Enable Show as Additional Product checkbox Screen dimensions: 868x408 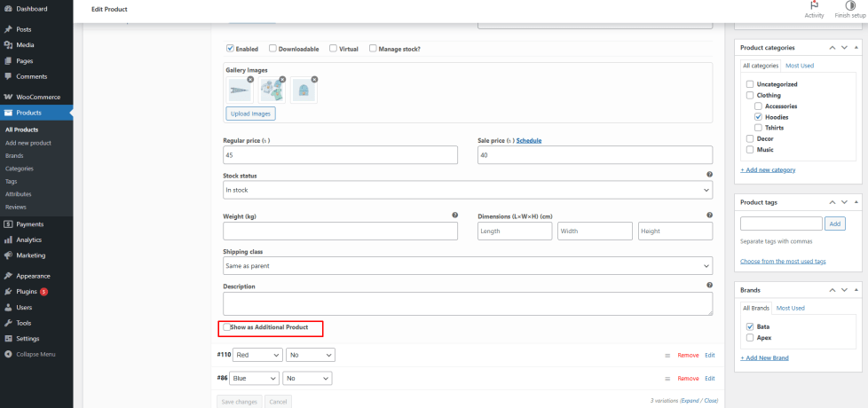pos(227,327)
